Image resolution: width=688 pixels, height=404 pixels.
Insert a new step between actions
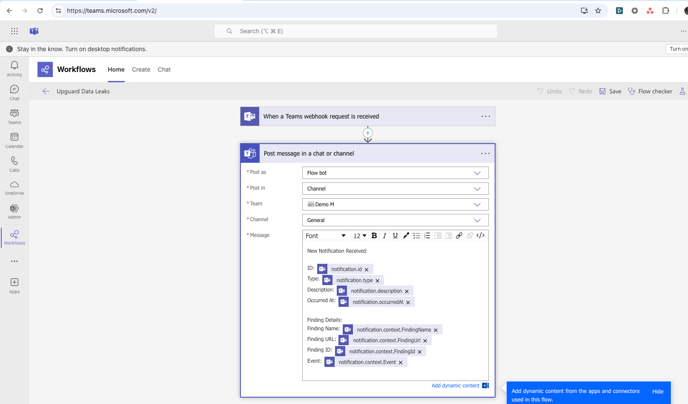[x=368, y=133]
